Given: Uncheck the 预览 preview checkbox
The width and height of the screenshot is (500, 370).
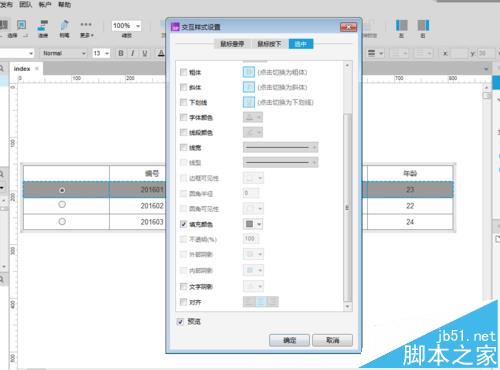Looking at the screenshot, I should click(180, 322).
